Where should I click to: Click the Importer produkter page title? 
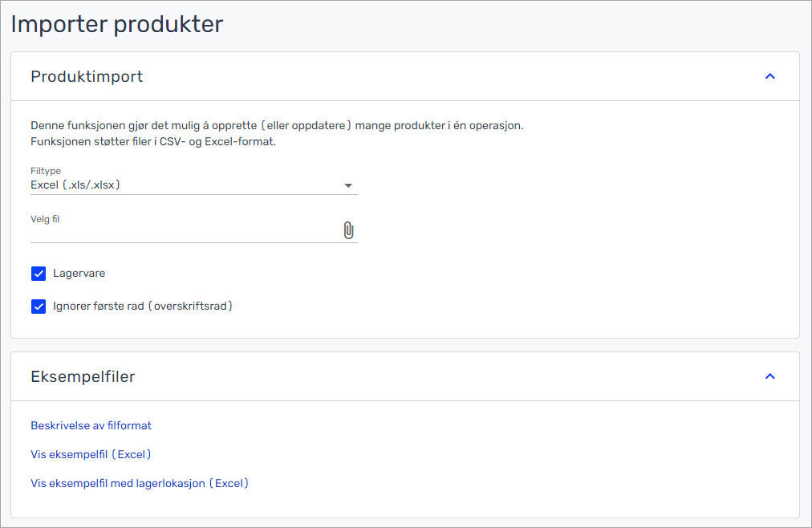(x=117, y=24)
